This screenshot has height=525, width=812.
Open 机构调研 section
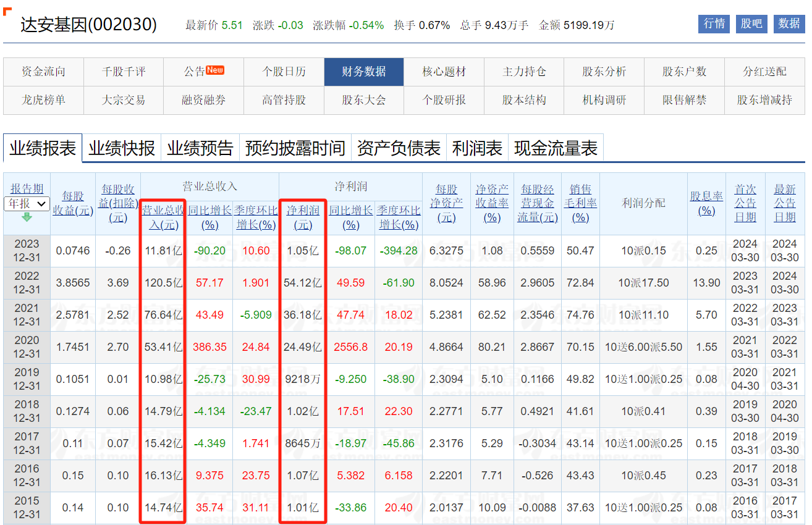click(x=604, y=100)
